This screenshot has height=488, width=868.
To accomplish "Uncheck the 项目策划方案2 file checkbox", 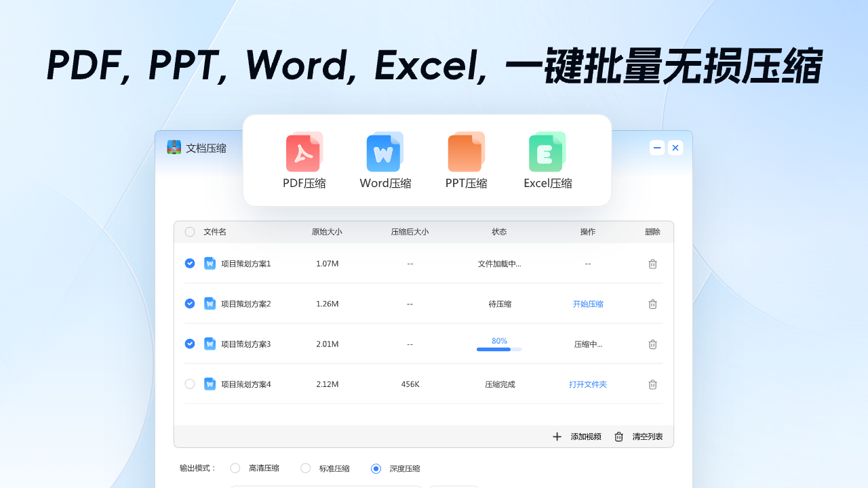I will [190, 304].
